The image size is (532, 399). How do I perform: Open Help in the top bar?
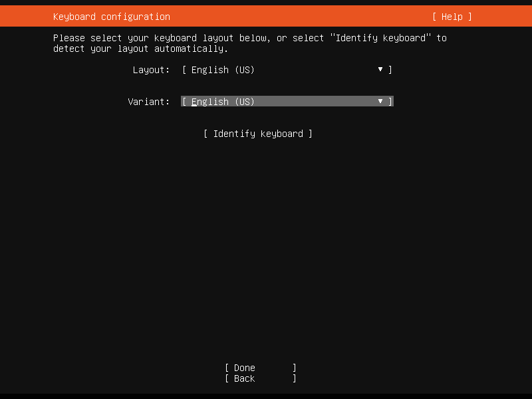tap(452, 17)
